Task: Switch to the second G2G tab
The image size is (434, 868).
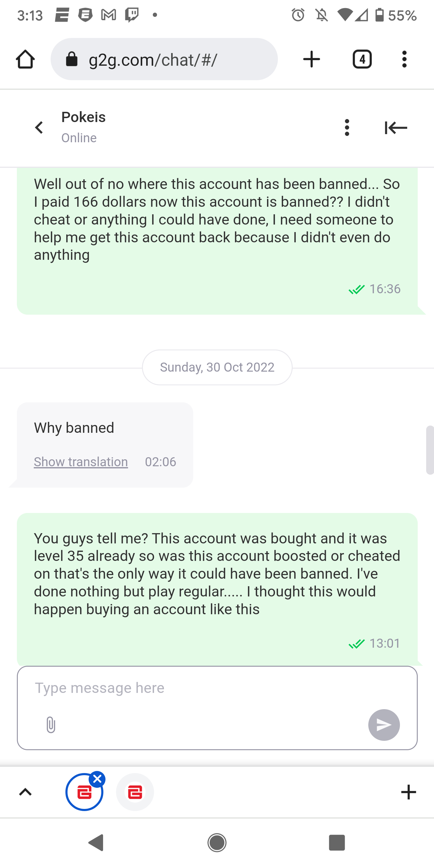Action: tap(135, 792)
